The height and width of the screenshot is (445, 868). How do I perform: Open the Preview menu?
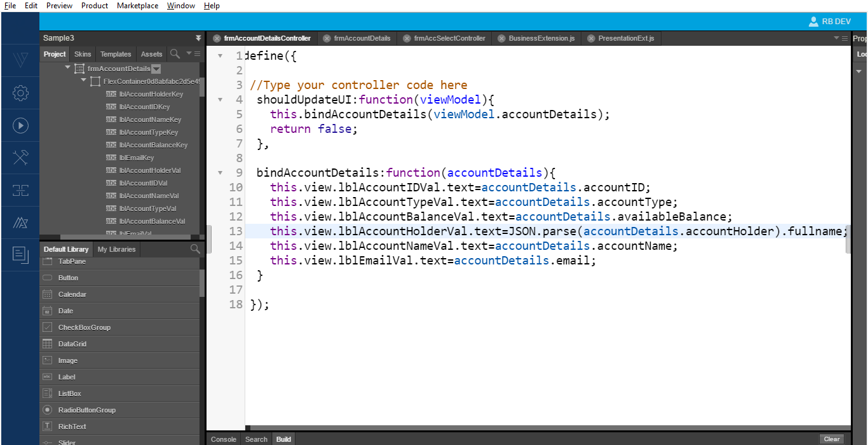[x=59, y=6]
